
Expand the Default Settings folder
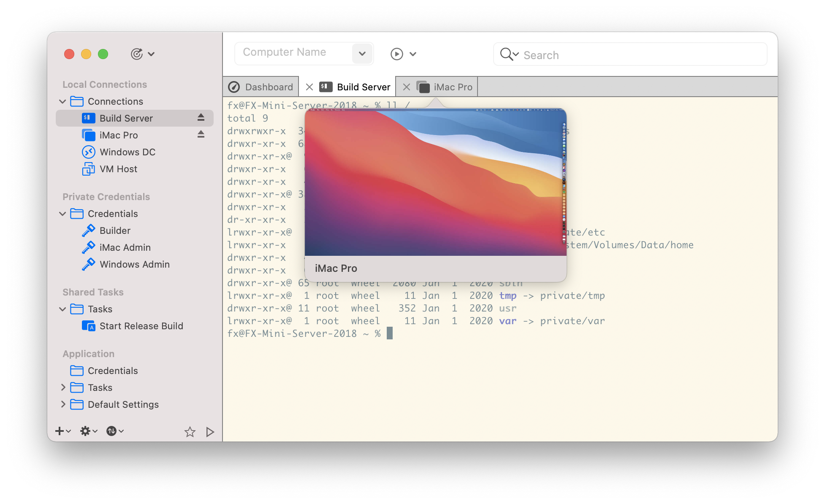pyautogui.click(x=63, y=404)
